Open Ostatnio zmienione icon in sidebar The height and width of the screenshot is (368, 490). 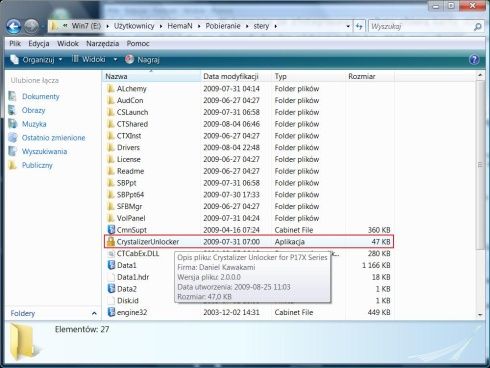[x=13, y=138]
